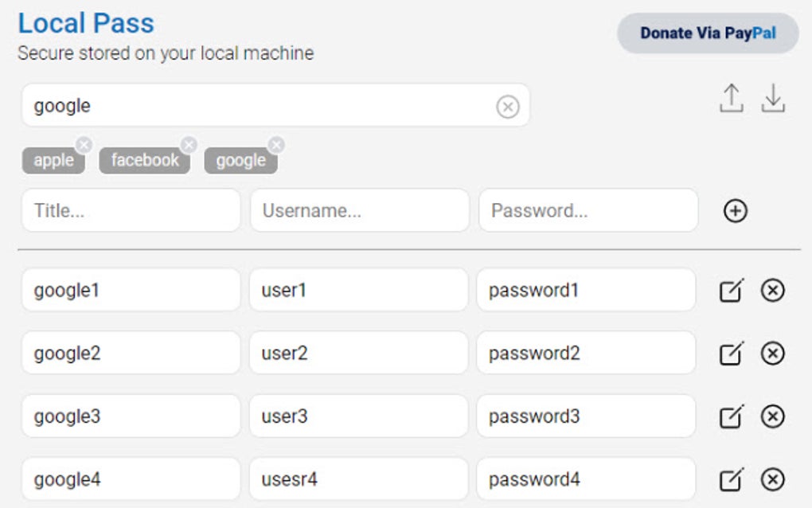Viewport: 812px width, 508px height.
Task: Dismiss the facebook tag chip
Action: click(x=189, y=144)
